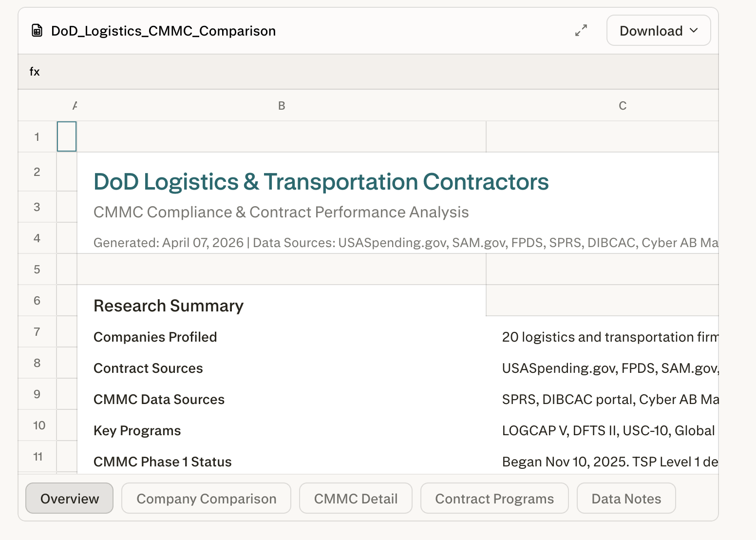Select column C header
Image resolution: width=756 pixels, height=540 pixels.
coord(622,106)
